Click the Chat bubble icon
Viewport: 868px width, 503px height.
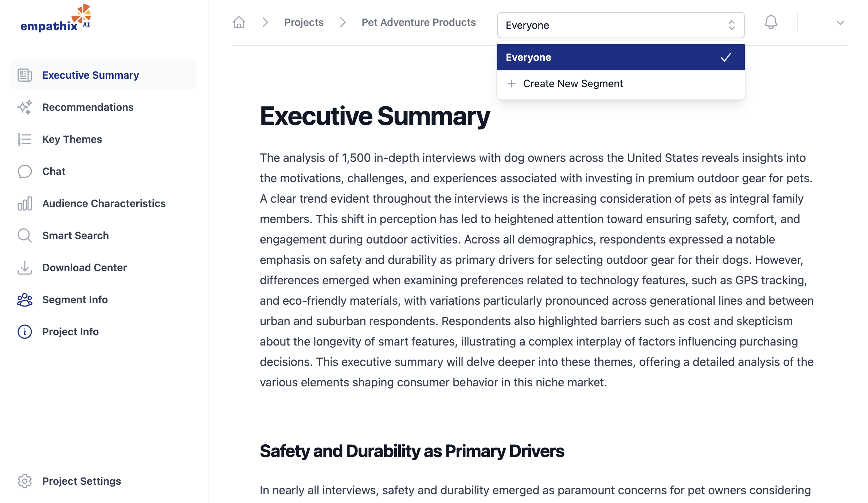(x=25, y=171)
